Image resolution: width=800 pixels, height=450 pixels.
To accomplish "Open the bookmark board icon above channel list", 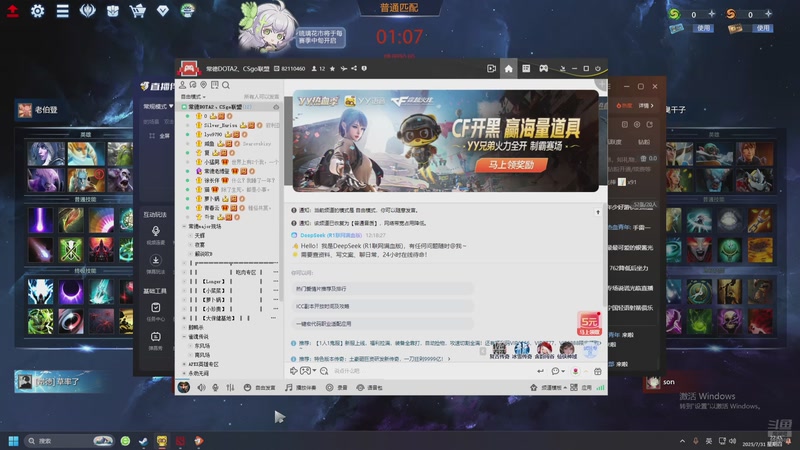I will (x=215, y=85).
